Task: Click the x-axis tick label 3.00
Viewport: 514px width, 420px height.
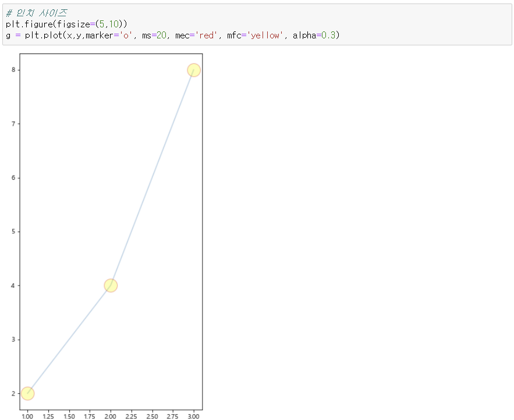Action: pos(194,417)
